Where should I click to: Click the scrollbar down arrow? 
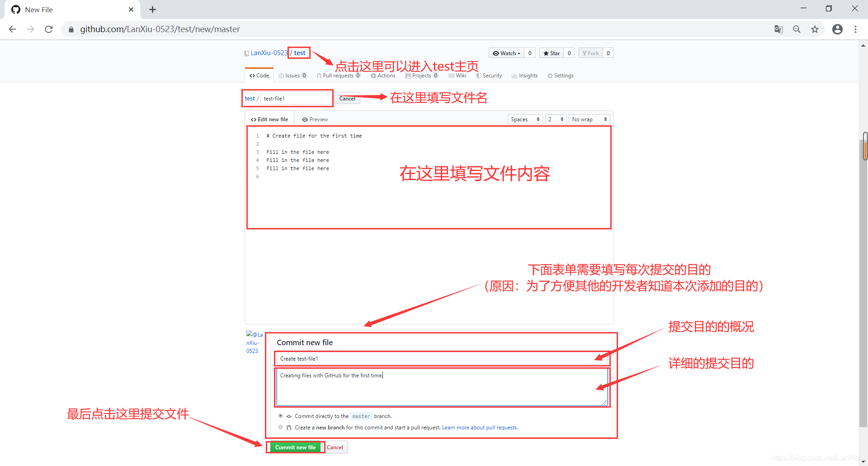point(863,461)
